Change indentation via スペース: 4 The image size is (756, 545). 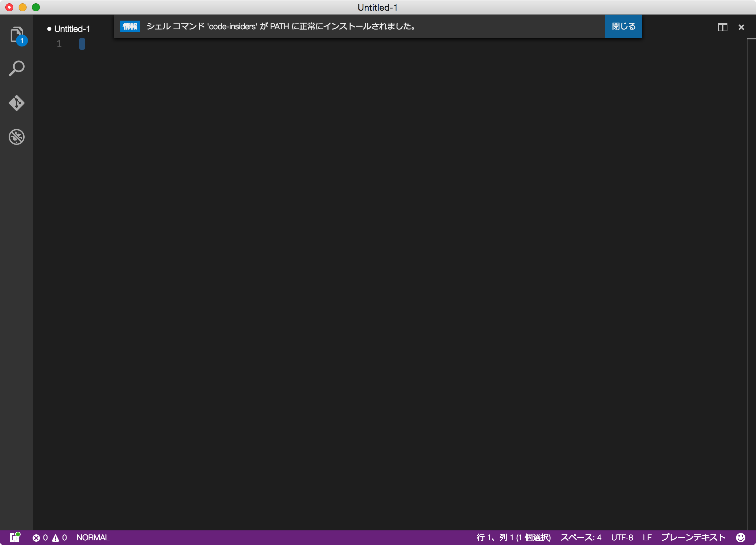tap(581, 538)
